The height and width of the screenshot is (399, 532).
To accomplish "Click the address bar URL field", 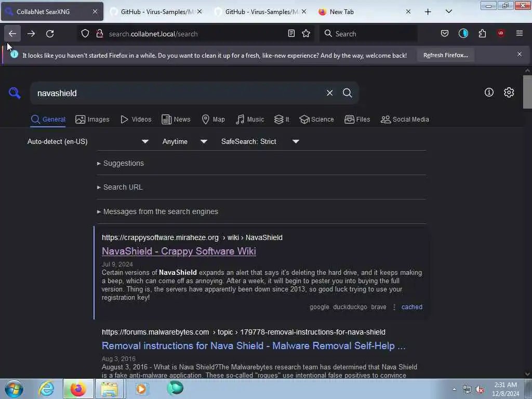I will point(195,34).
